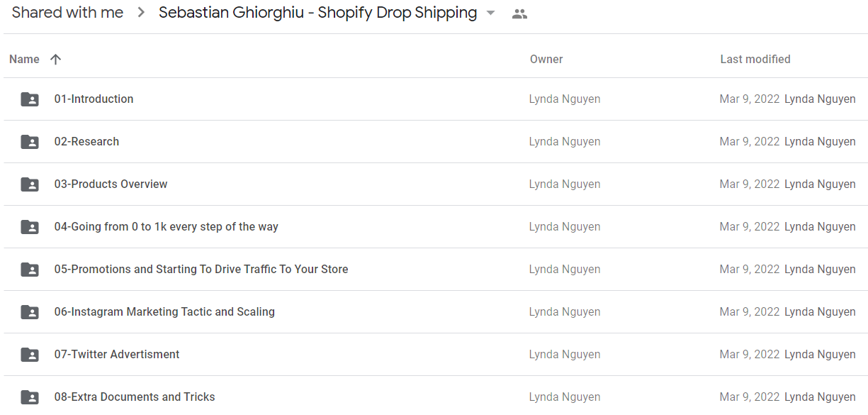Go back to Shared with me
868x415 pixels.
tap(67, 13)
